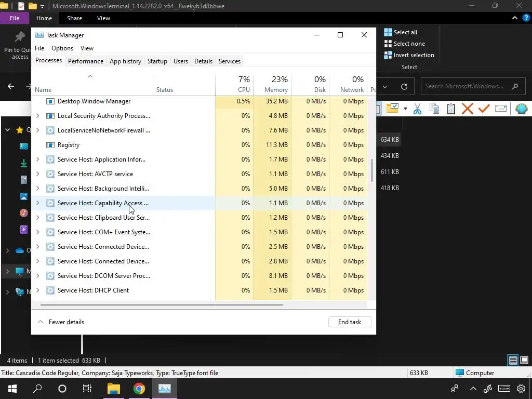532x399 pixels.
Task: Click the horizontal scrollbar in Task Manager
Action: tap(162, 304)
